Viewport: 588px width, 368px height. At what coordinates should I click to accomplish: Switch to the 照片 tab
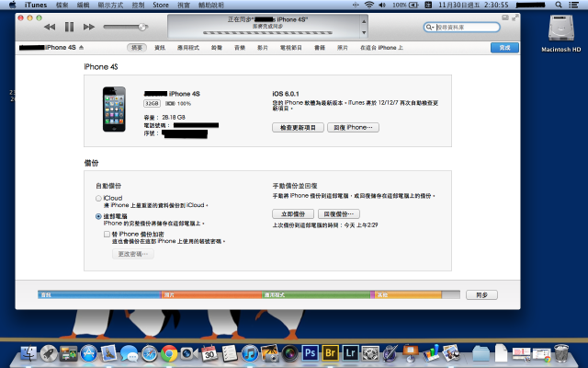click(343, 48)
